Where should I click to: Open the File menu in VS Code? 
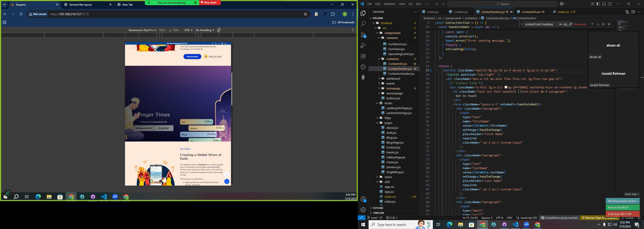point(369,4)
